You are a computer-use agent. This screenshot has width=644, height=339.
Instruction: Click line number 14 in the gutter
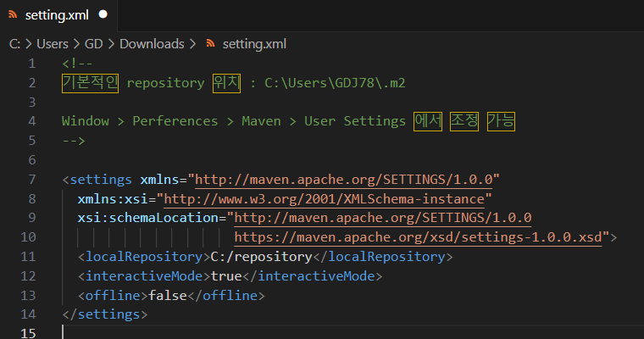tap(28, 314)
